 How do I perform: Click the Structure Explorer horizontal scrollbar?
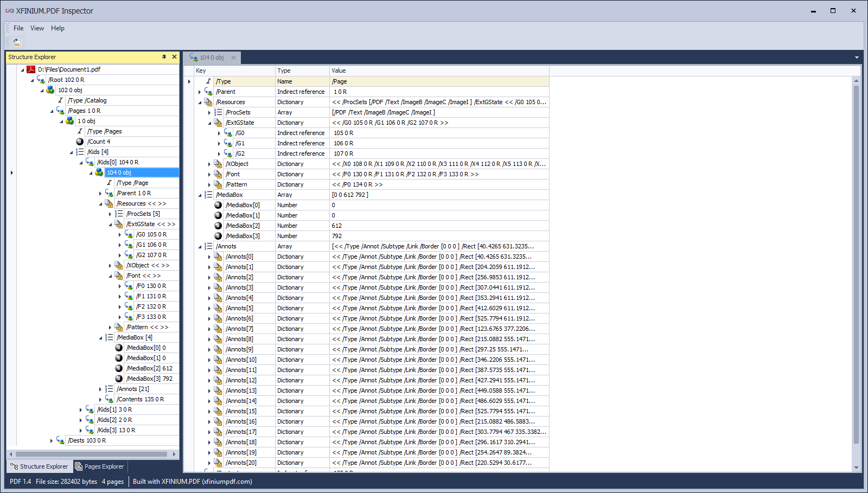point(91,454)
